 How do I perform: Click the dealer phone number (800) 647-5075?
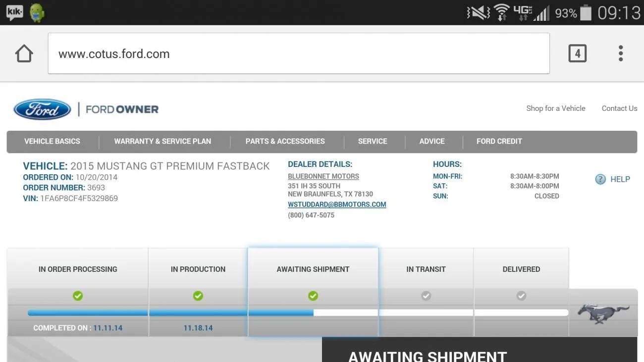[x=311, y=215]
